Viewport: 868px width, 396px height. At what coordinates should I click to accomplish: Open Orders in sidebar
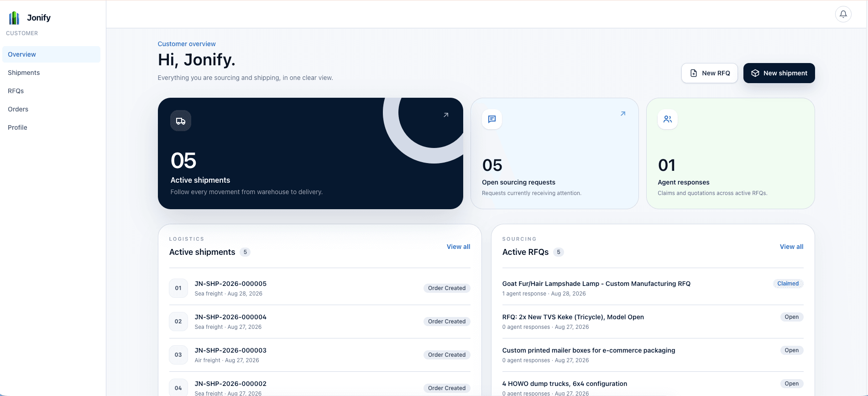click(x=51, y=109)
